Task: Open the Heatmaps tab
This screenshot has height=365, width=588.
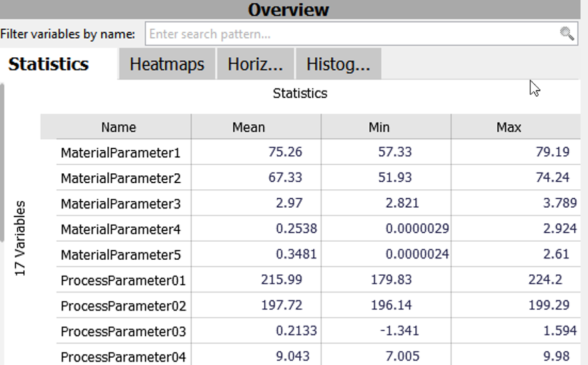Action: 167,65
